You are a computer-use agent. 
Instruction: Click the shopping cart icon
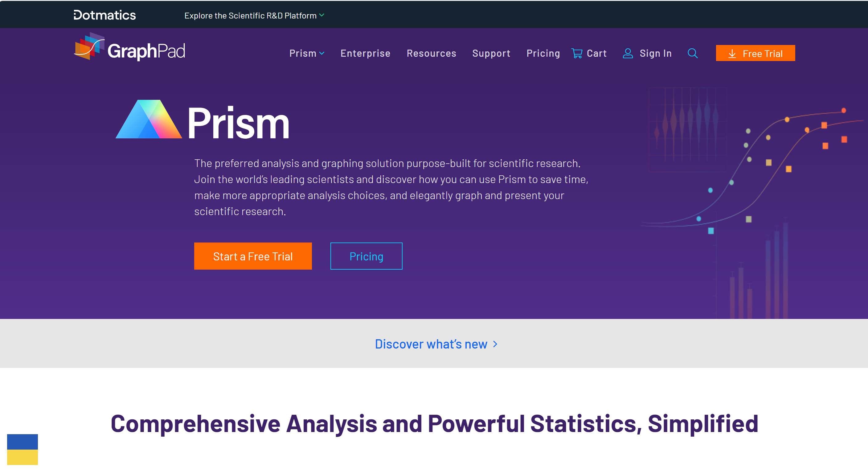pos(576,53)
